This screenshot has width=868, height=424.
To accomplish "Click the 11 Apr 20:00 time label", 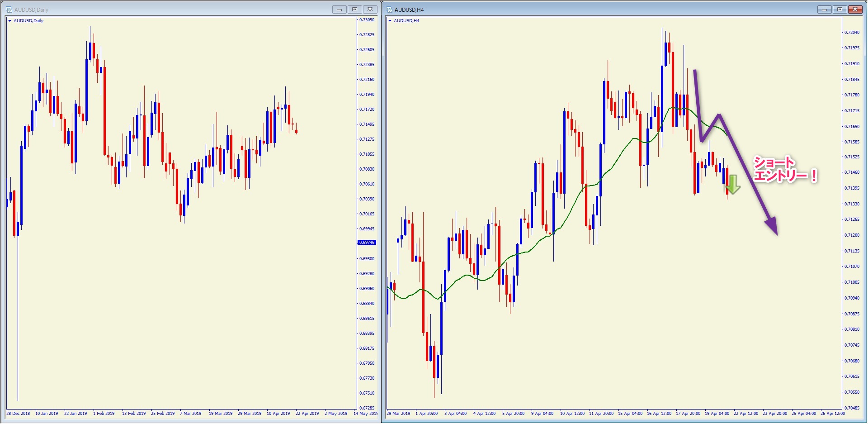I will tap(601, 414).
